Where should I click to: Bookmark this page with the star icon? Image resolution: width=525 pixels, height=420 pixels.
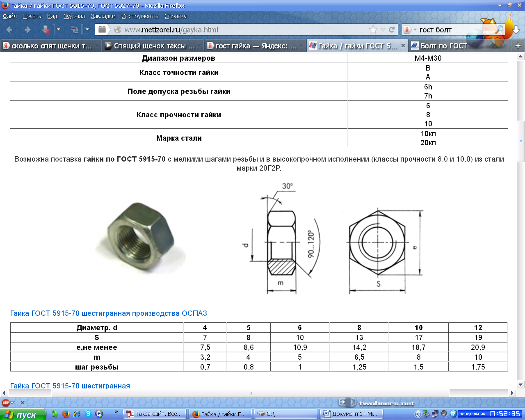[373, 30]
